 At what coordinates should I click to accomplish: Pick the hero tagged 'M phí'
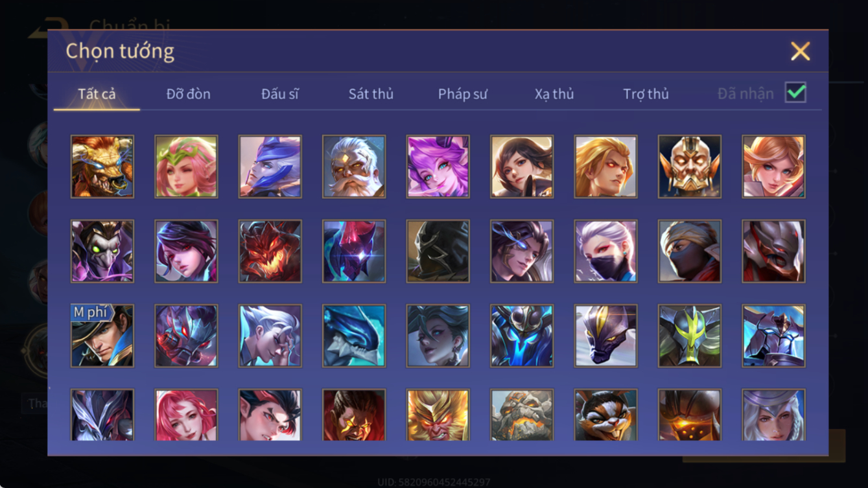tap(102, 336)
